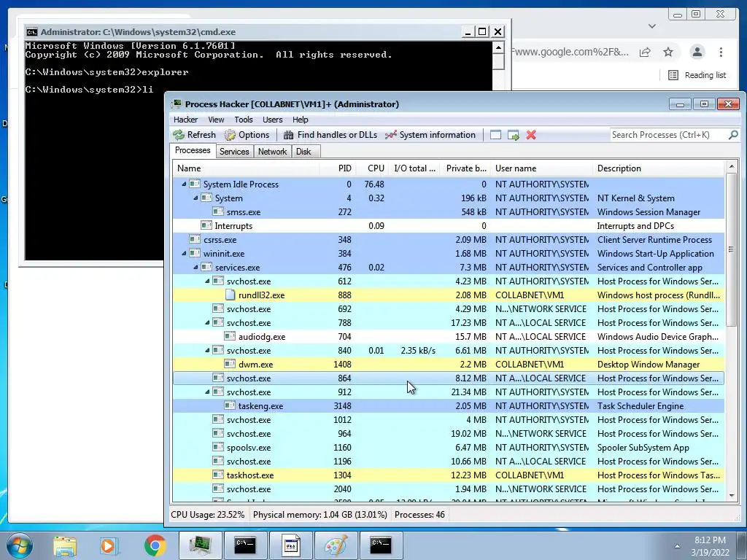Select svchost.exe with PID 1012
The image size is (747, 560).
point(449,419)
